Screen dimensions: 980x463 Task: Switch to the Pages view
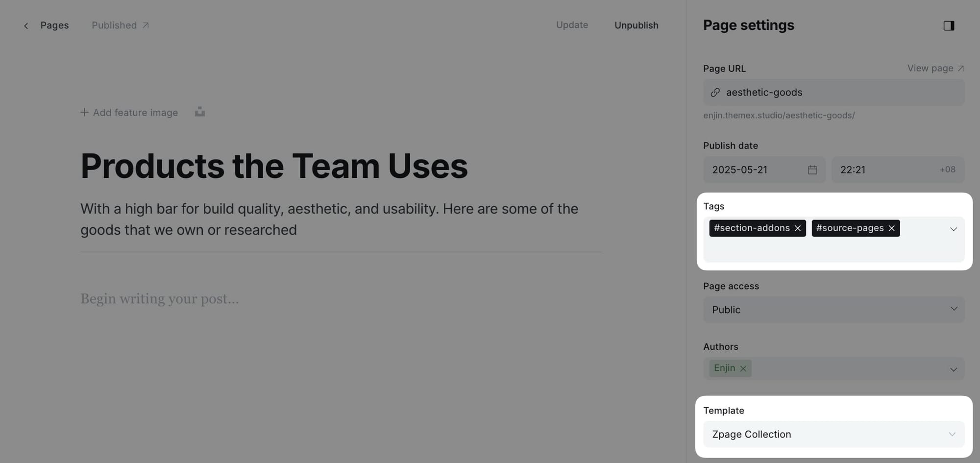[54, 25]
